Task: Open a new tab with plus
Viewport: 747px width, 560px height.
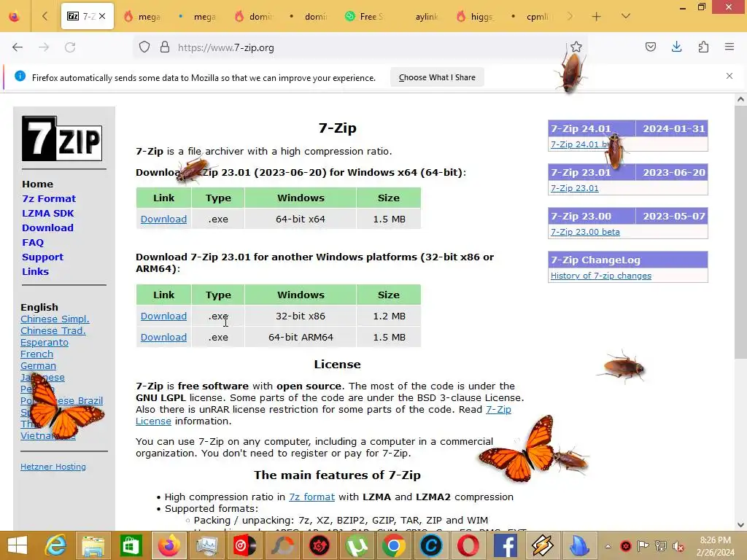Action: 596,17
